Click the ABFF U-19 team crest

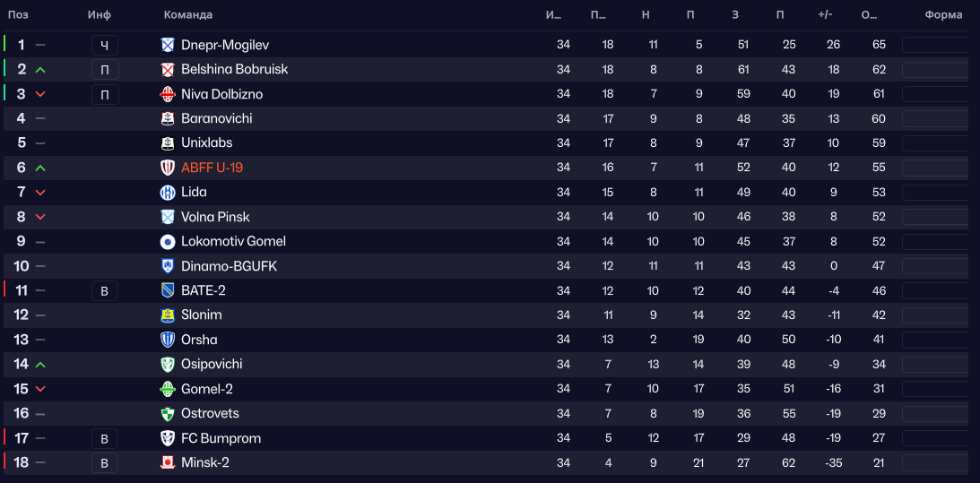click(167, 168)
